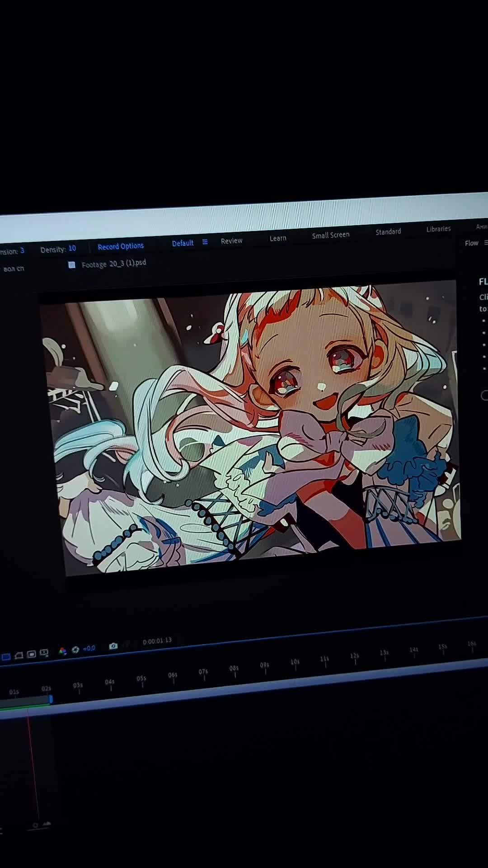The height and width of the screenshot is (868, 488).
Task: Open the preview on external monitor icon
Action: pos(44,653)
